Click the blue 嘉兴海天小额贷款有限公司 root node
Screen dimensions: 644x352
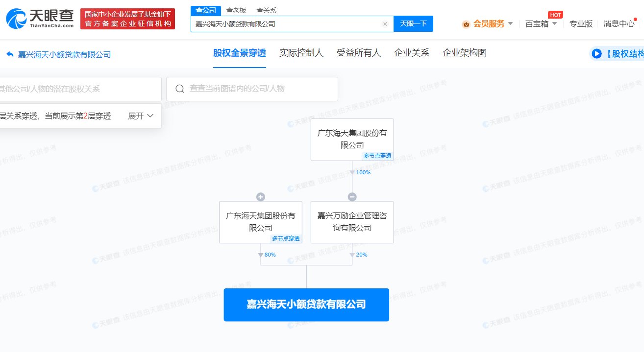pyautogui.click(x=306, y=305)
